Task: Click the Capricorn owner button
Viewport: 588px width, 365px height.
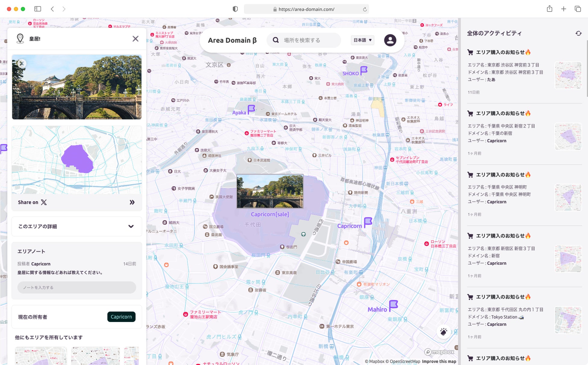Action: [x=121, y=317]
